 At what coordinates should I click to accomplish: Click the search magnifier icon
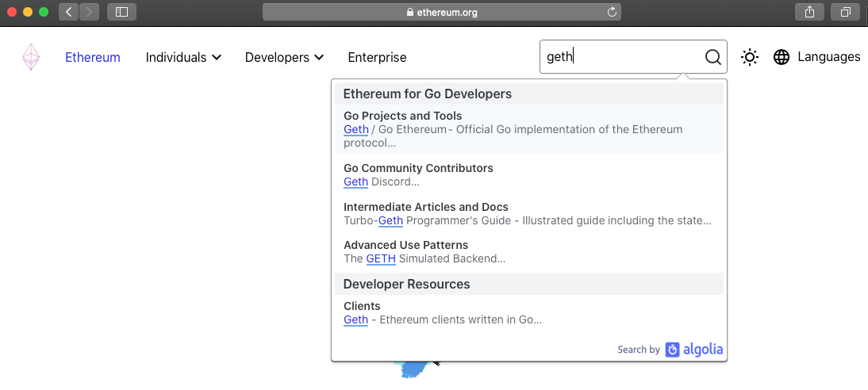[712, 57]
